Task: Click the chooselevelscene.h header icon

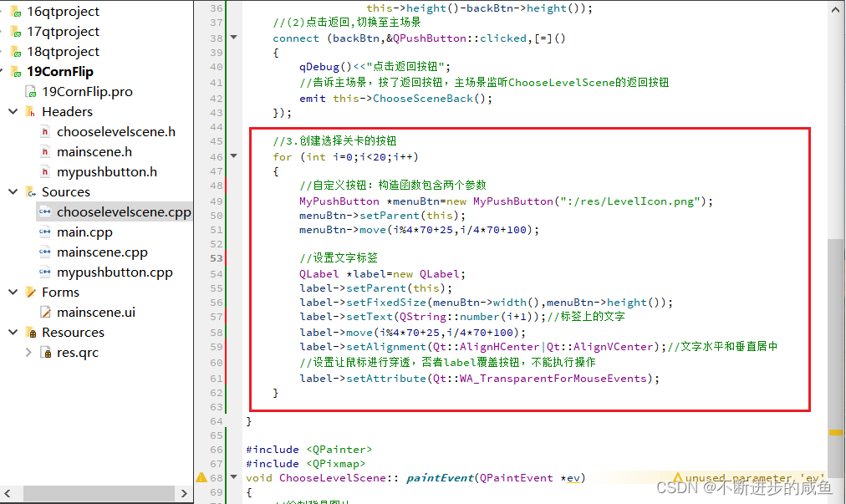Action: click(x=45, y=132)
